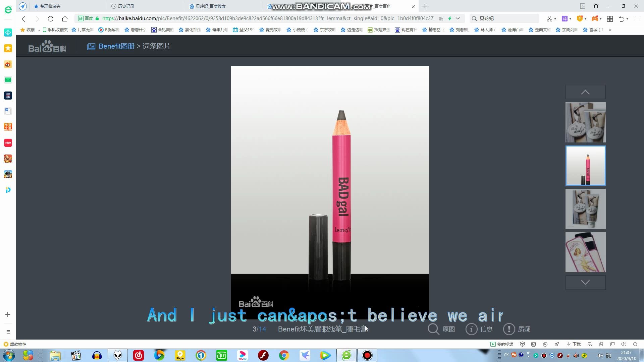644x362 pixels.
Task: Click the 爆款推荐 status bar link
Action: tap(15, 344)
